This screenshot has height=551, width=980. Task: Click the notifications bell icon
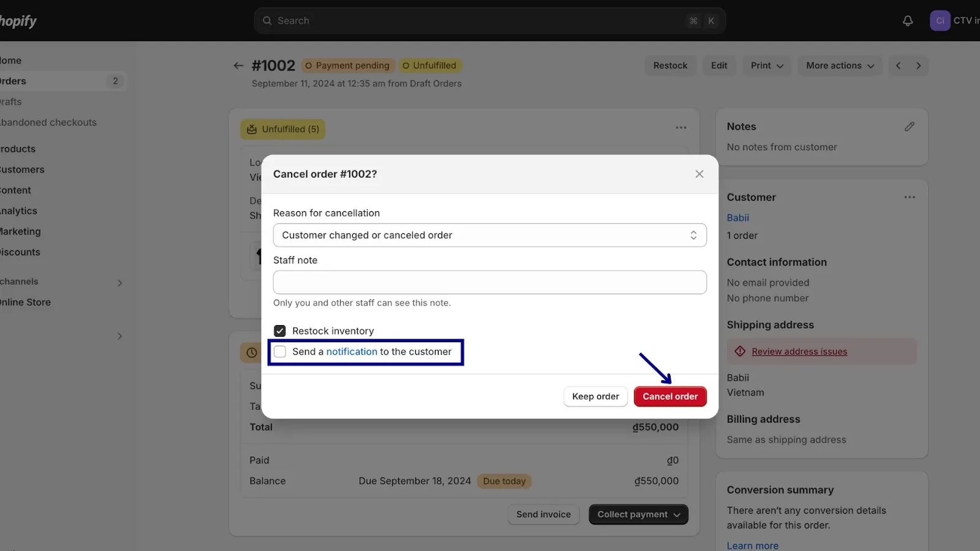tap(908, 21)
